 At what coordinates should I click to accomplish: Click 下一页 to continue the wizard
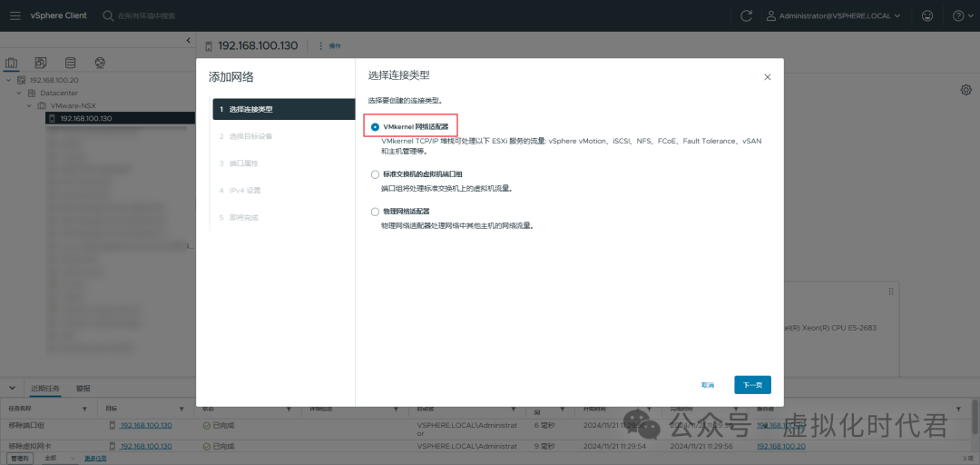[752, 385]
